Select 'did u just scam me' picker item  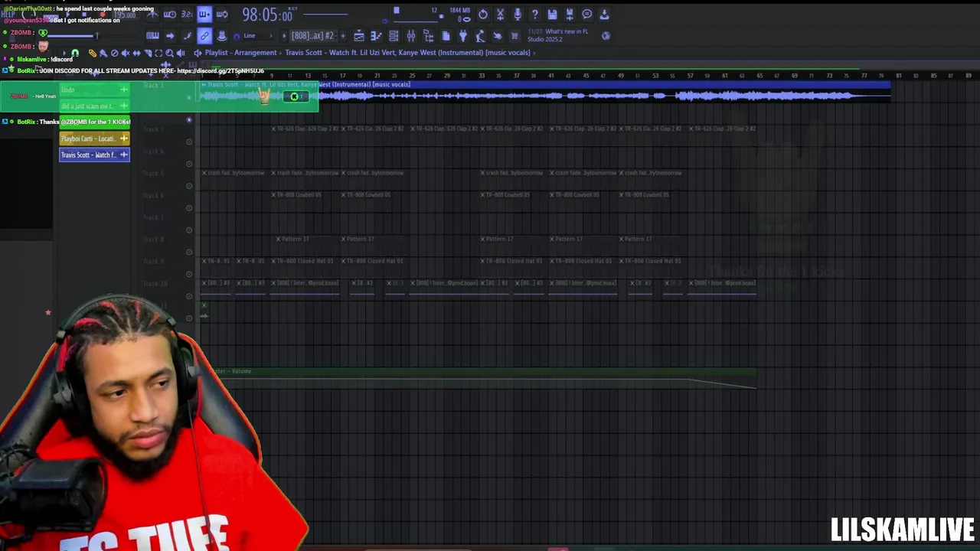point(95,106)
